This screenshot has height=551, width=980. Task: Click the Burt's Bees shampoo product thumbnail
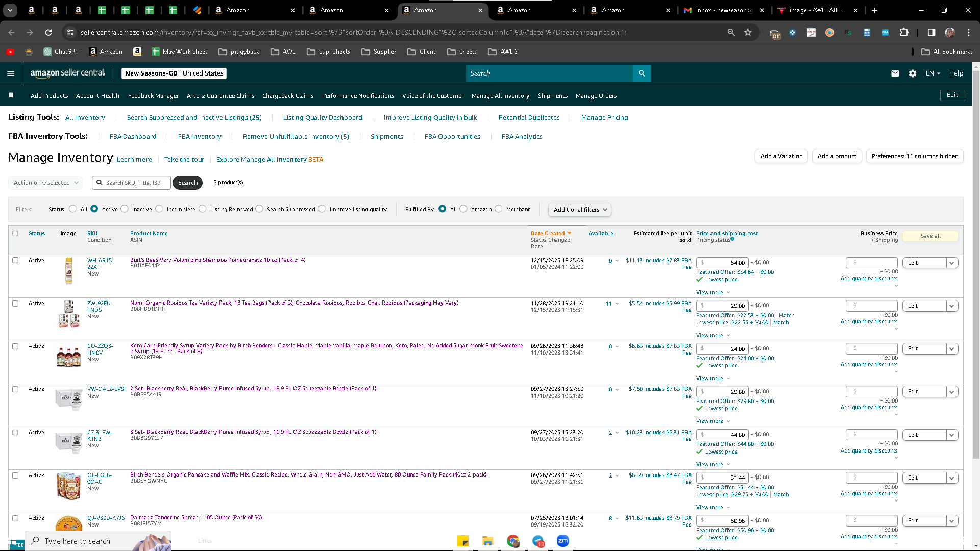pyautogui.click(x=69, y=271)
